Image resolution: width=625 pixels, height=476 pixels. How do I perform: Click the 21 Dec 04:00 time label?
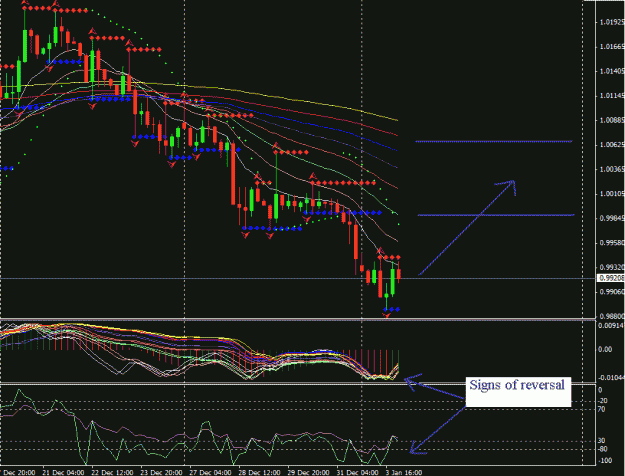63,472
